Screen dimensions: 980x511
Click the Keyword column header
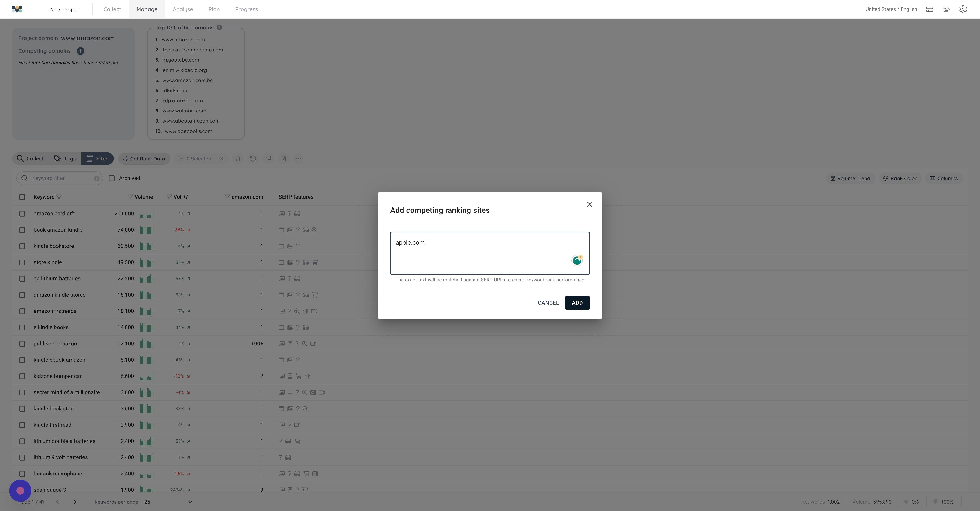click(x=44, y=197)
